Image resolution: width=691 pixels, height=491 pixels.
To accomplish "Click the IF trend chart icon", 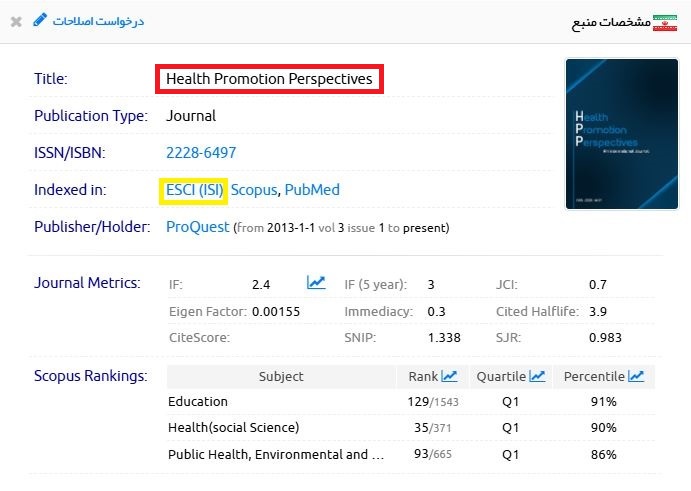I will coord(316,283).
